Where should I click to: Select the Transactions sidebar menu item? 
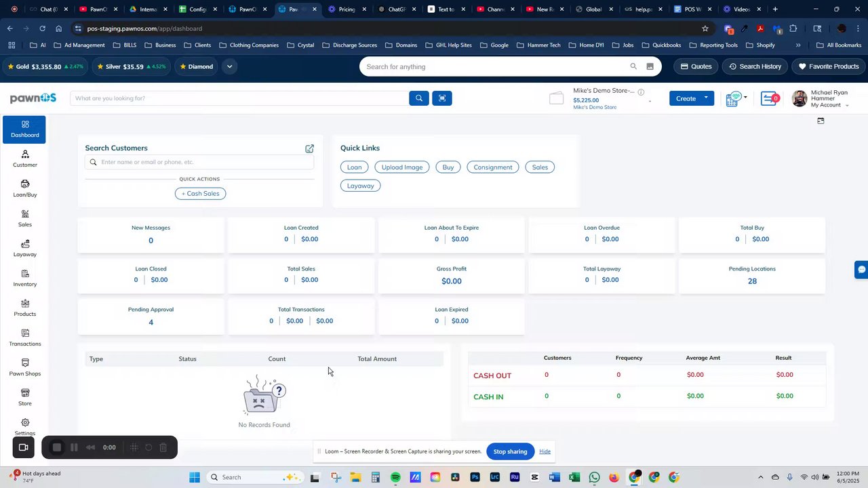click(x=25, y=338)
